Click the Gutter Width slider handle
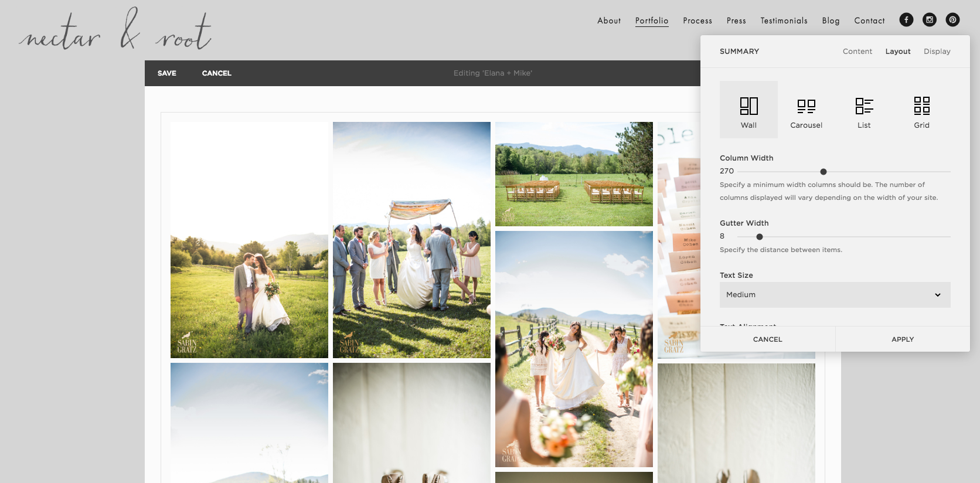The image size is (980, 483). [x=760, y=237]
